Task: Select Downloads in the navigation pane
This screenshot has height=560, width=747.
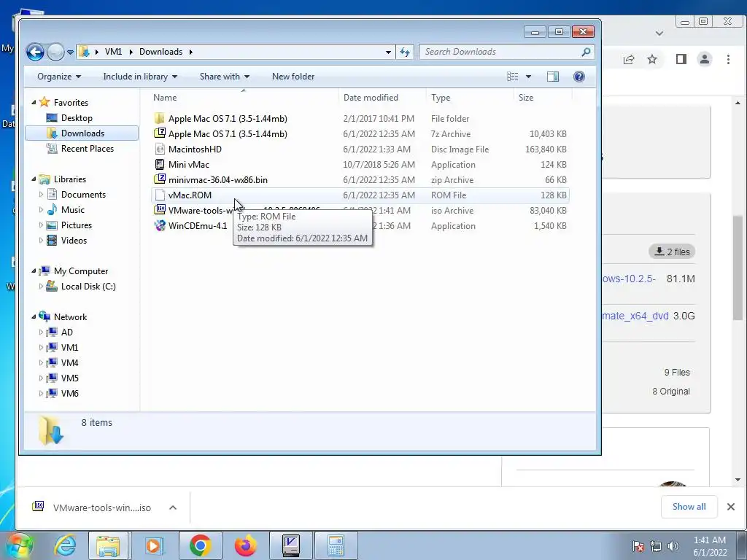Action: pyautogui.click(x=82, y=133)
